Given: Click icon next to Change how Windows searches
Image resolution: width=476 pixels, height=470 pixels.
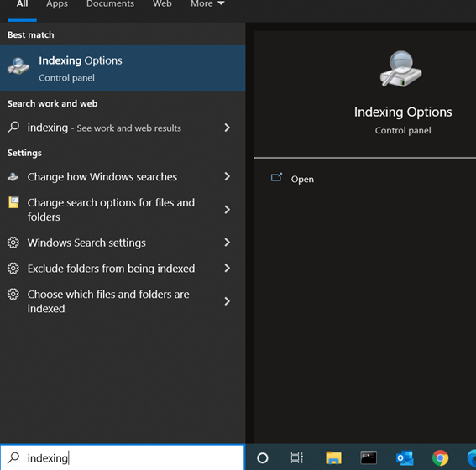Looking at the screenshot, I should [13, 176].
